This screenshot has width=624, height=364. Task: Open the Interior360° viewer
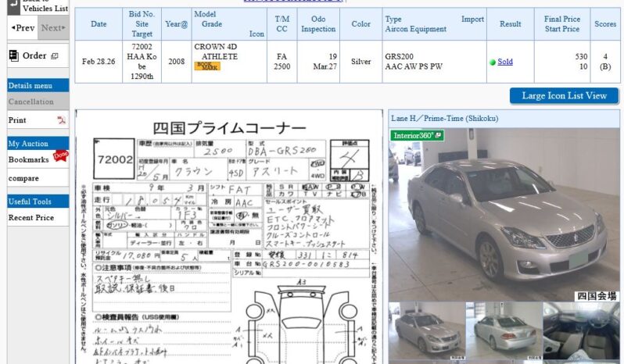point(417,135)
